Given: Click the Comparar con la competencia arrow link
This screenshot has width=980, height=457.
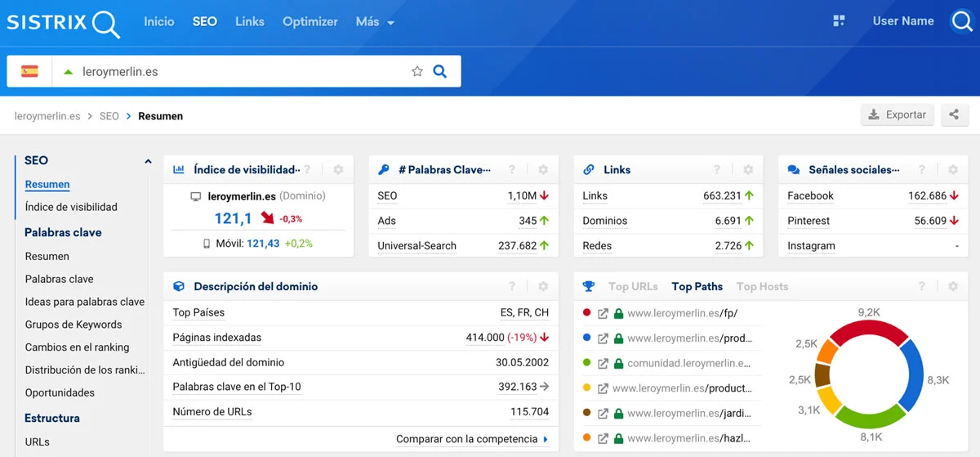Looking at the screenshot, I should [x=472, y=439].
